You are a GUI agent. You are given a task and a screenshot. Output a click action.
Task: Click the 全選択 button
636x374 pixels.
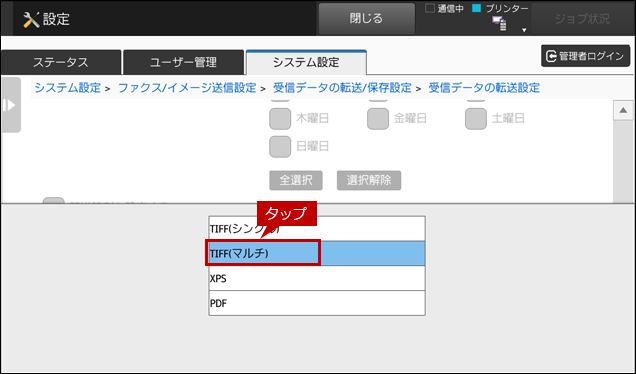pos(296,180)
